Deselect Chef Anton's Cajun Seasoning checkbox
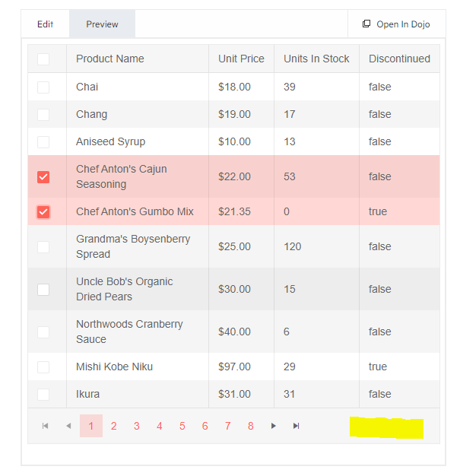 click(43, 177)
